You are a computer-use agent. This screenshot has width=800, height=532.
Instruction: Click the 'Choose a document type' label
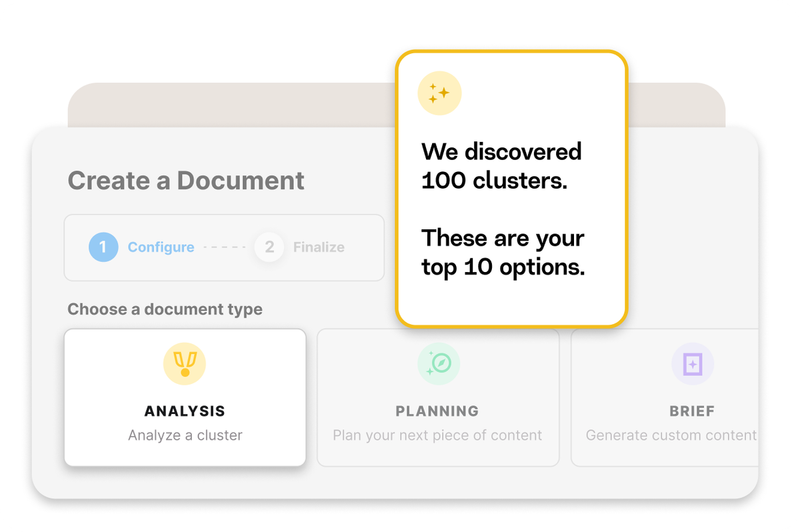[x=165, y=309]
